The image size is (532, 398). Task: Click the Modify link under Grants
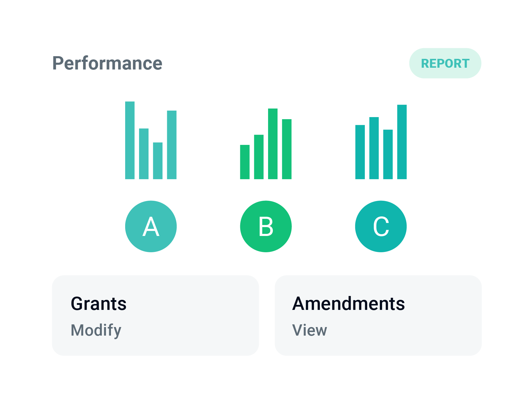(96, 330)
